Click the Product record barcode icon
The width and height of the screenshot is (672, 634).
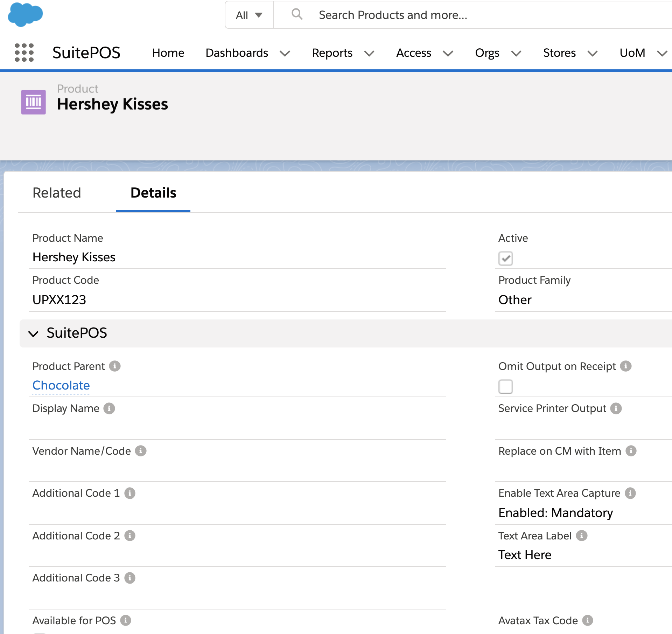click(x=34, y=102)
